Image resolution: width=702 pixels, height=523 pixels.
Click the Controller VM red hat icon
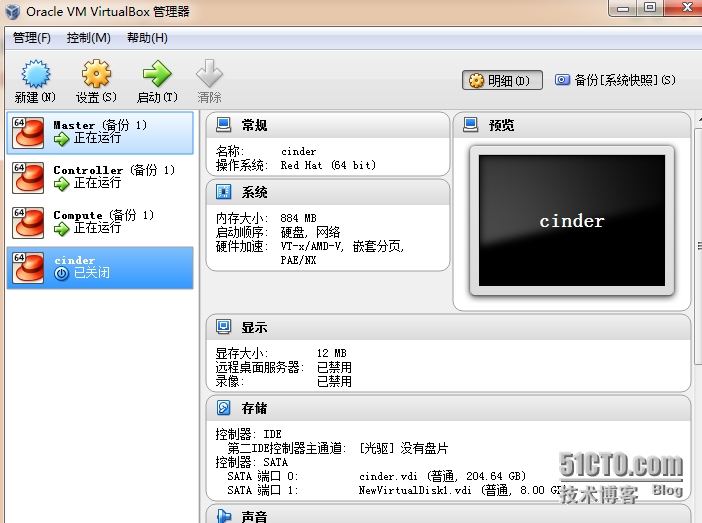pyautogui.click(x=28, y=178)
